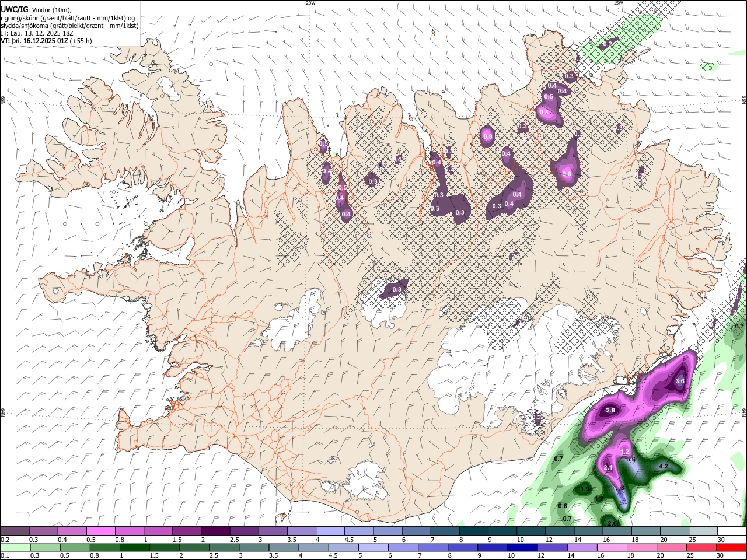The height and width of the screenshot is (560, 747).
Task: Select the 2.6 value near the legend
Action: click(611, 523)
